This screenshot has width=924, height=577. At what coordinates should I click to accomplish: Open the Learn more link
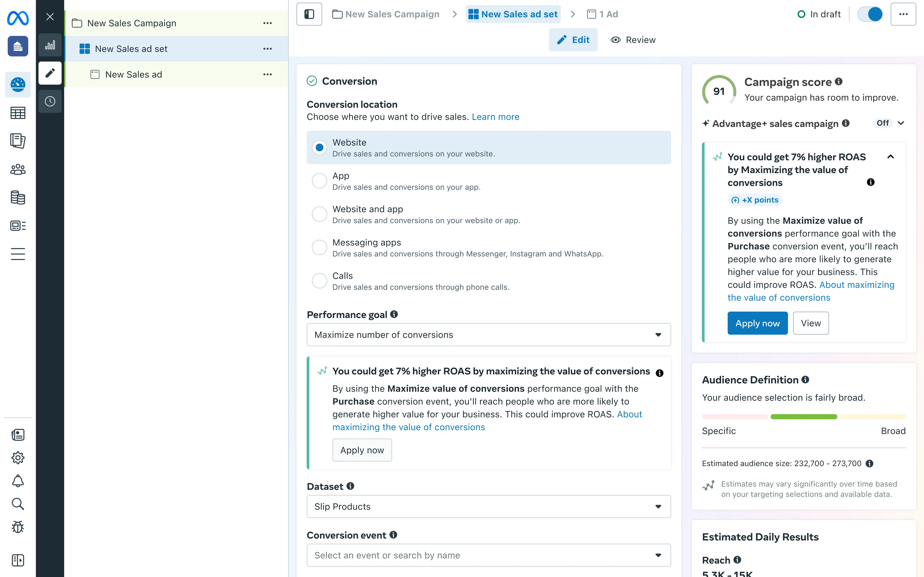(495, 117)
